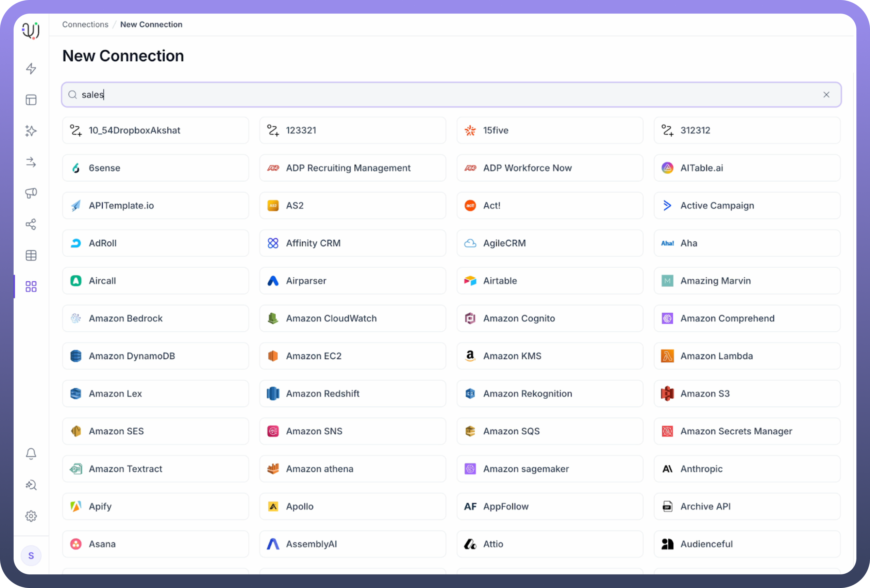The image size is (870, 588).
Task: Click the sparkle stars sidebar icon
Action: click(31, 131)
